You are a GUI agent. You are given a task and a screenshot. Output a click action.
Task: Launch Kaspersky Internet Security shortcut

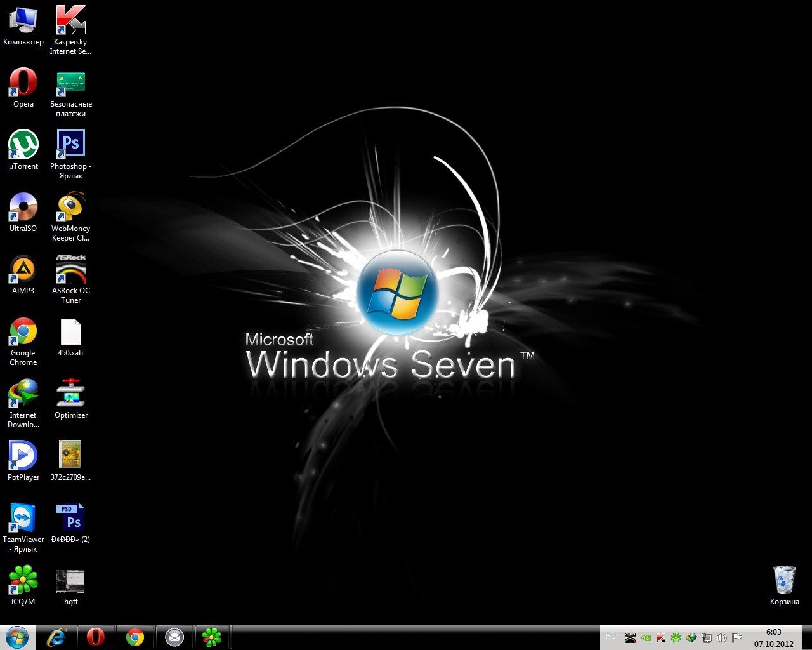pyautogui.click(x=70, y=30)
